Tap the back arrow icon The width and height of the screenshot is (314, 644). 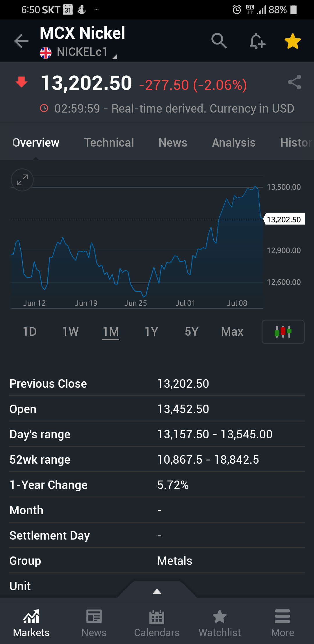21,41
